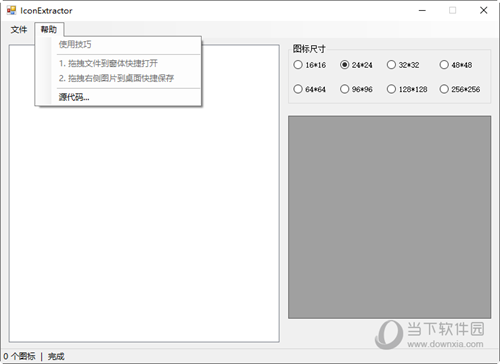Open the 源代码... menu item

pyautogui.click(x=119, y=97)
